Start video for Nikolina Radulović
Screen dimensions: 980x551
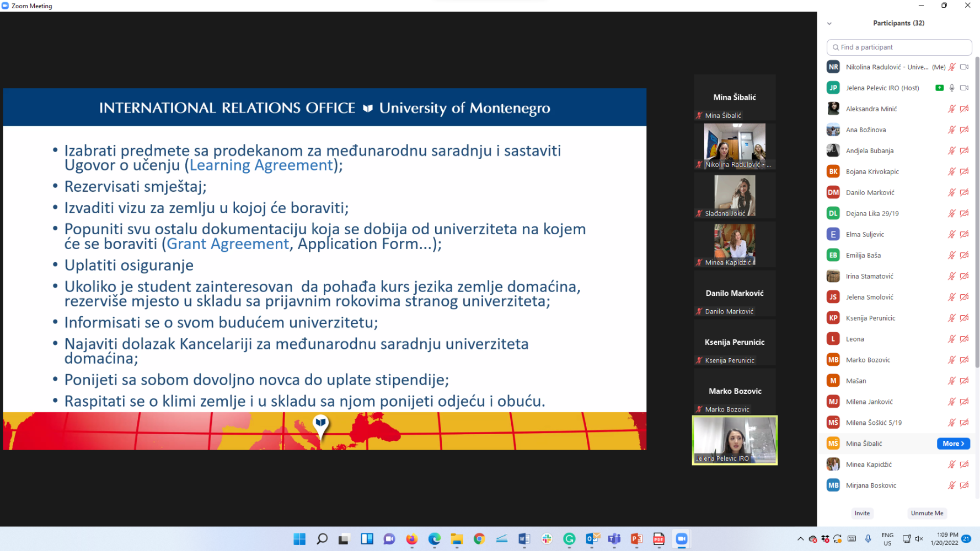point(964,67)
